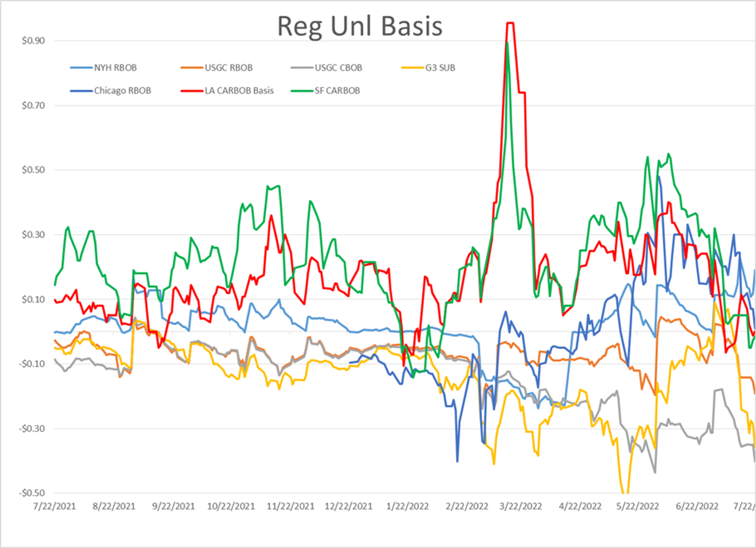The height and width of the screenshot is (548, 756).
Task: Click the 9/22/2021 date label
Action: pos(174,507)
